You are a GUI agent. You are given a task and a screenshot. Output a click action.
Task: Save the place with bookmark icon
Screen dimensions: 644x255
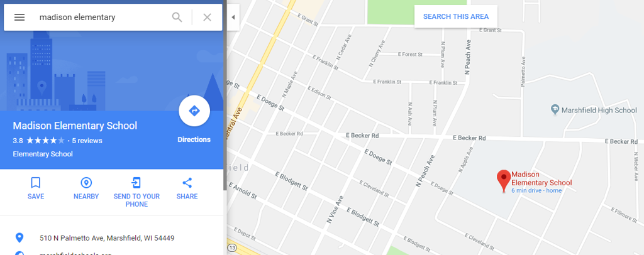[36, 188]
